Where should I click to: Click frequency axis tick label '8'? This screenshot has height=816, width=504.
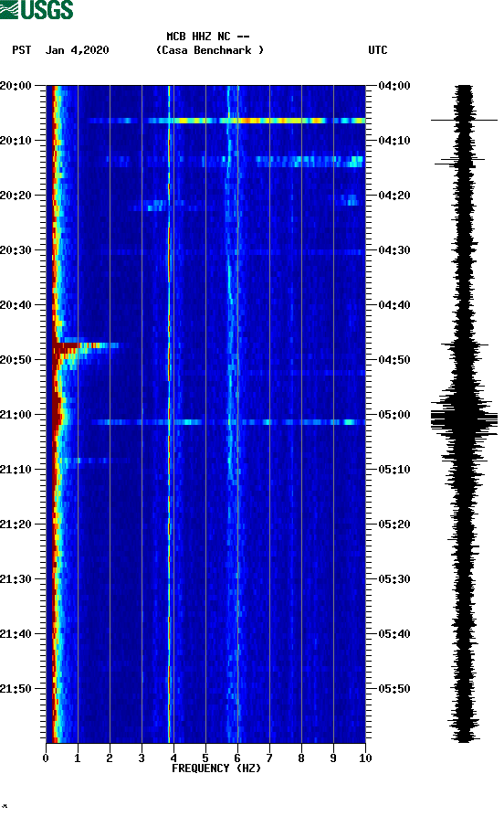click(x=301, y=758)
